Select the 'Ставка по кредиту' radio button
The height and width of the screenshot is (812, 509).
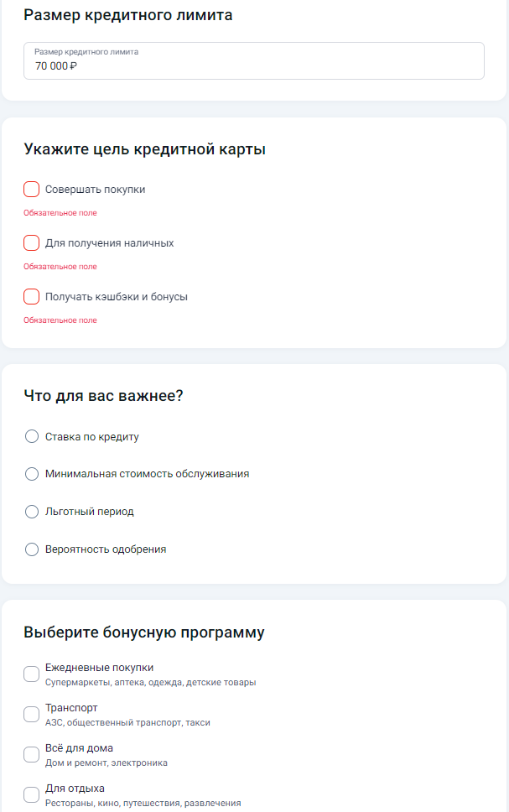tap(32, 436)
